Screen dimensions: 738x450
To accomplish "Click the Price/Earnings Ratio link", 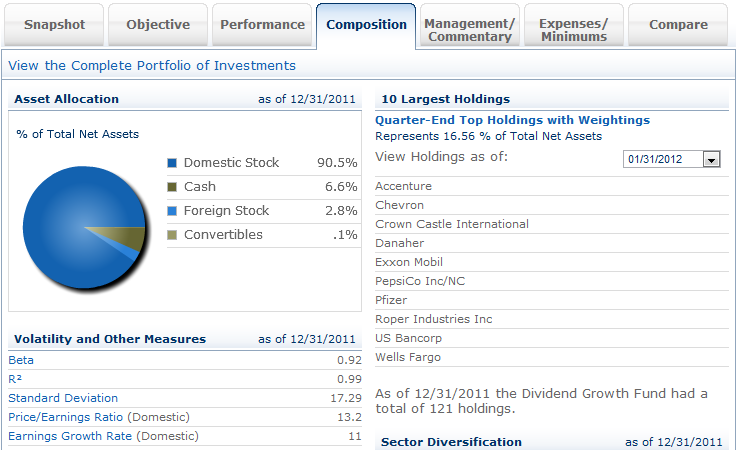I will [x=65, y=417].
